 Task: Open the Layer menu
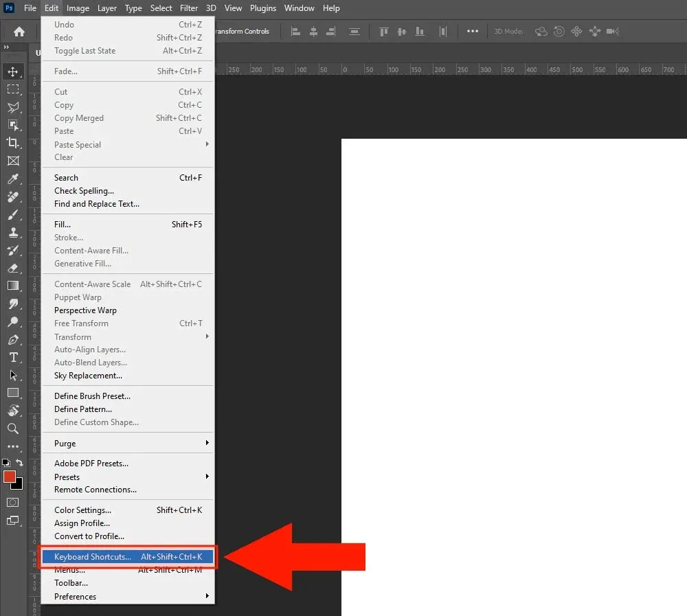pos(107,8)
